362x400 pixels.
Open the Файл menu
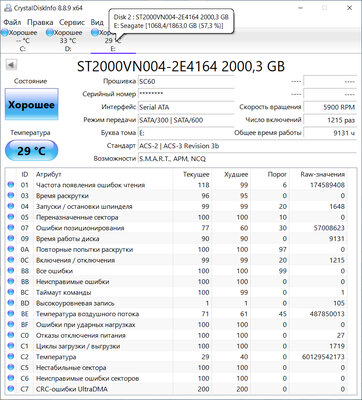coord(12,22)
